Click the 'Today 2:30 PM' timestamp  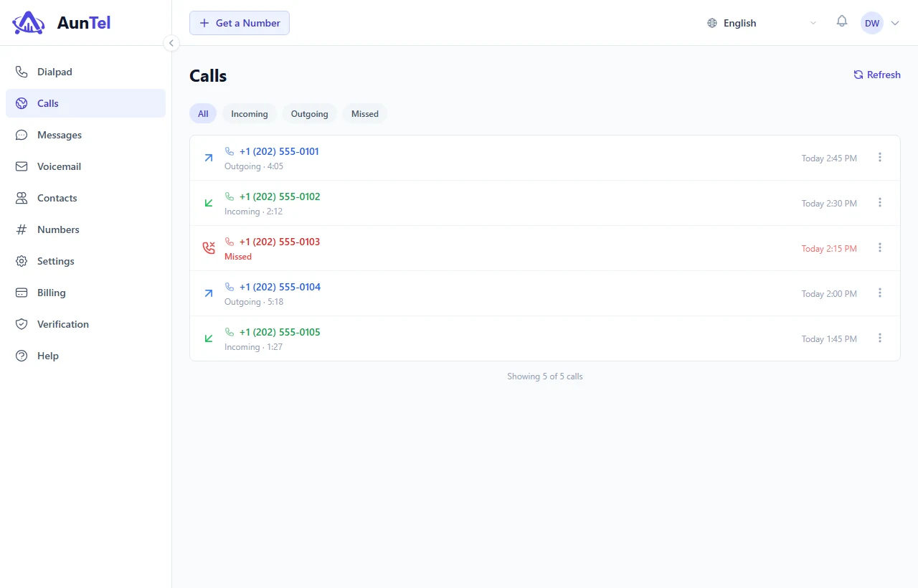click(829, 204)
